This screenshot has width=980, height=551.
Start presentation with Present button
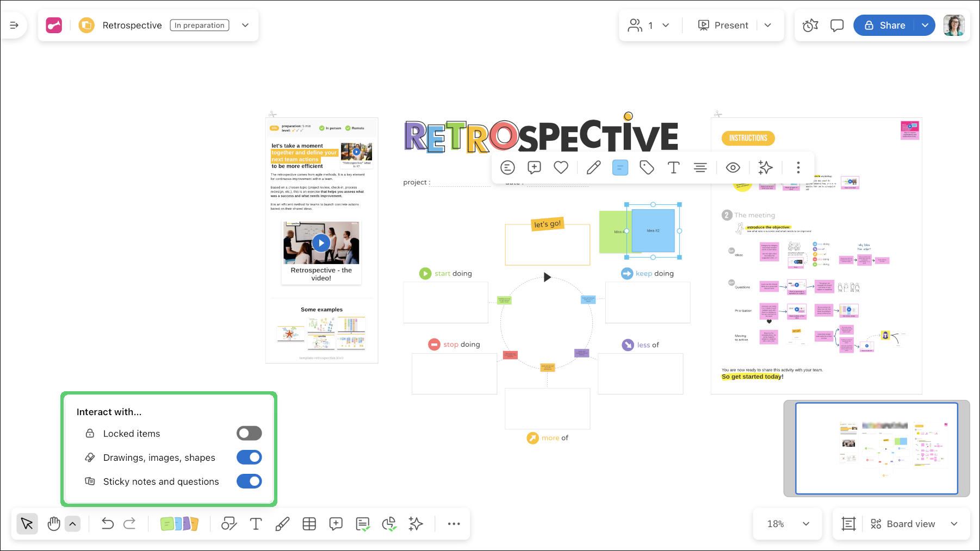tap(724, 26)
